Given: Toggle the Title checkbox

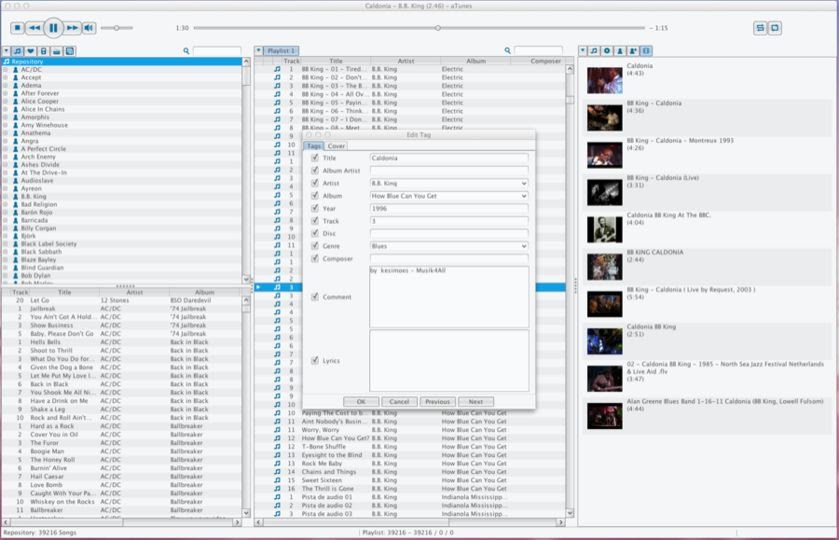Looking at the screenshot, I should [315, 158].
